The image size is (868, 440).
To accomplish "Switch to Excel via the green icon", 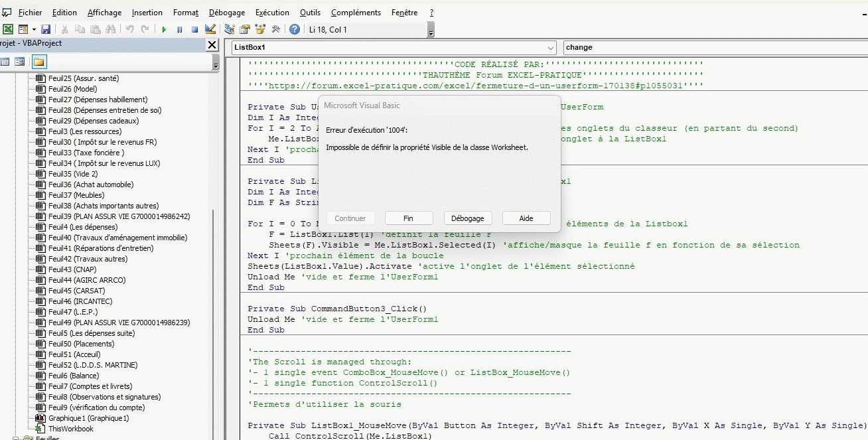I will pos(8,29).
